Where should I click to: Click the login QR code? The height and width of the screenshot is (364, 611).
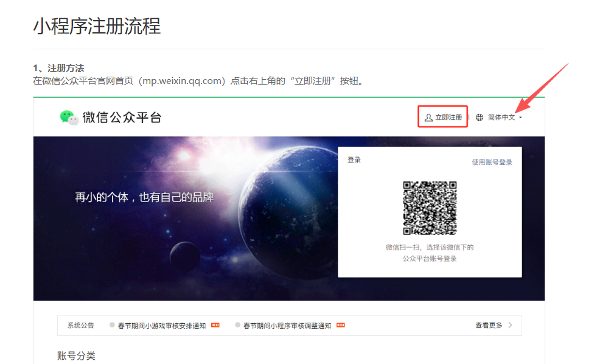point(430,208)
